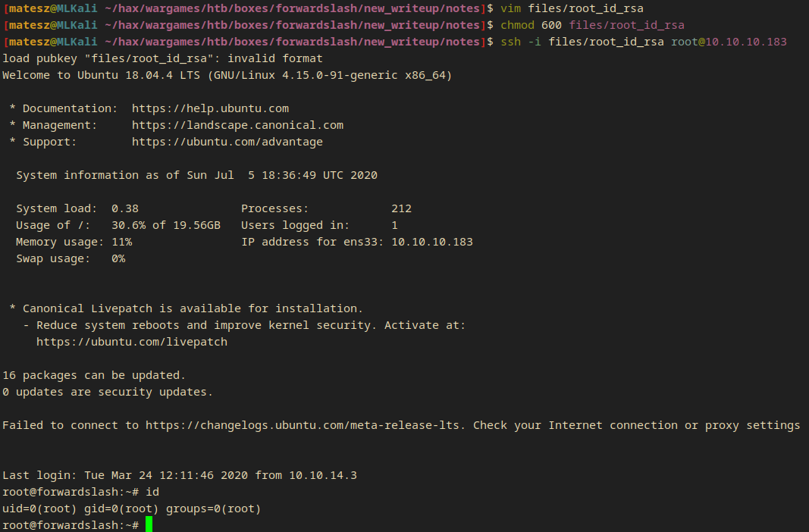Image resolution: width=809 pixels, height=532 pixels.
Task: Click the Welcome to Ubuntu 18.04.4 banner
Action: tap(227, 75)
